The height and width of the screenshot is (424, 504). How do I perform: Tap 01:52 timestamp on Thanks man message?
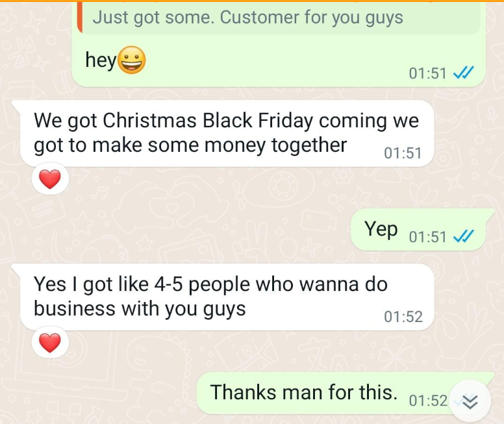(x=428, y=401)
